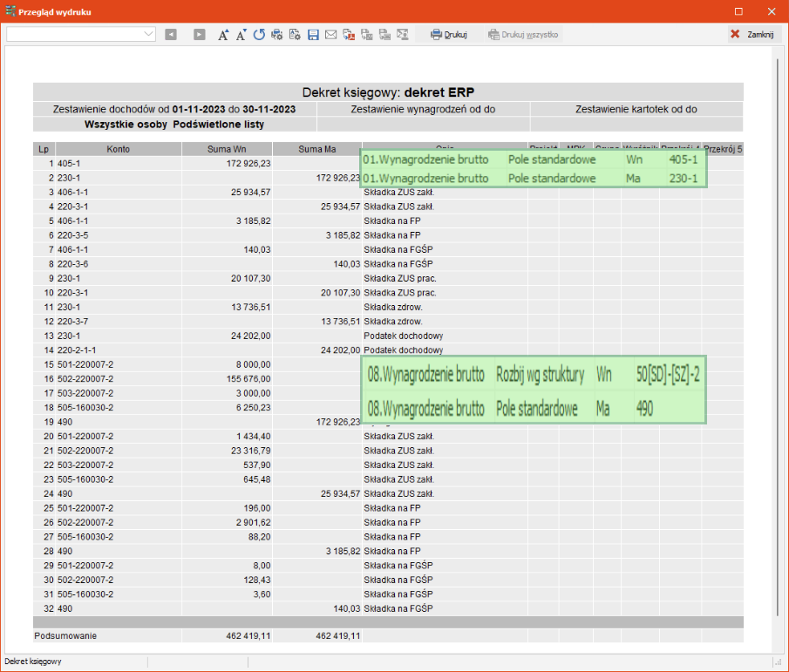Screen dimensions: 789x672
Task: Click the last greyed toolbar export icon
Action: [403, 34]
